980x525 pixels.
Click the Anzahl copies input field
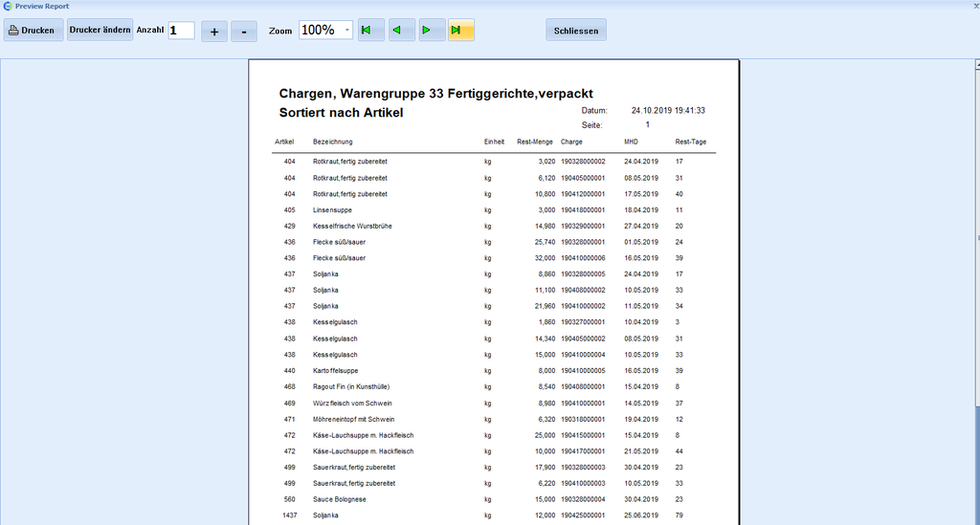point(181,30)
